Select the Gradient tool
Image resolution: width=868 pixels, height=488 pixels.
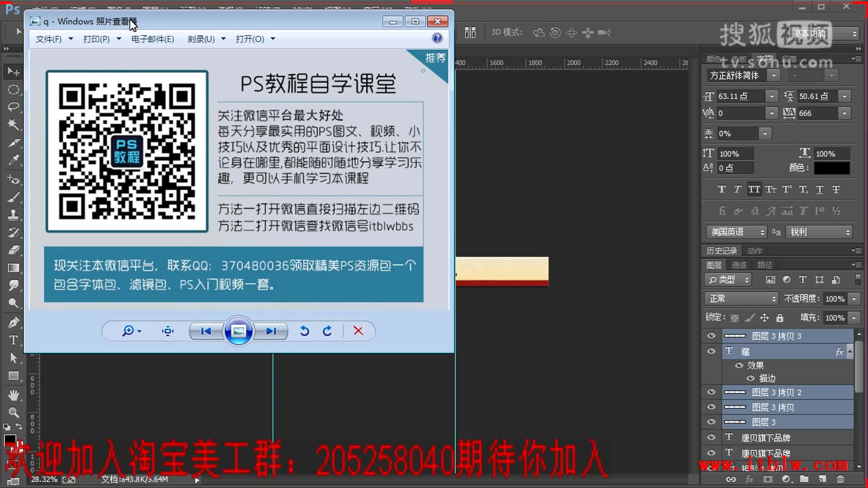click(x=14, y=267)
